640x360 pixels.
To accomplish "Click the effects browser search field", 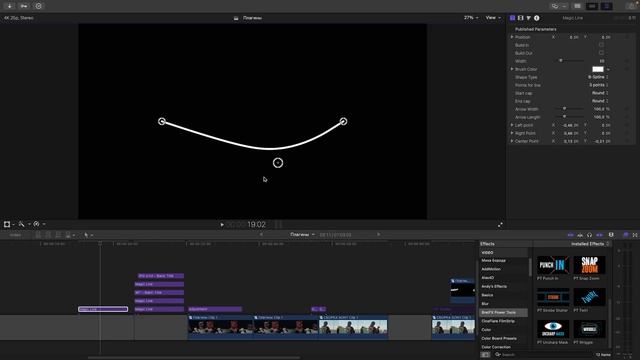I will pyautogui.click(x=543, y=355).
